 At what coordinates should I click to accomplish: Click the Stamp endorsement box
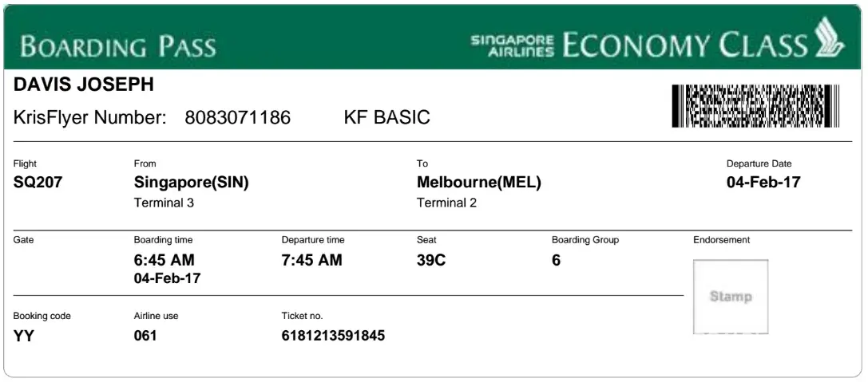coord(730,297)
